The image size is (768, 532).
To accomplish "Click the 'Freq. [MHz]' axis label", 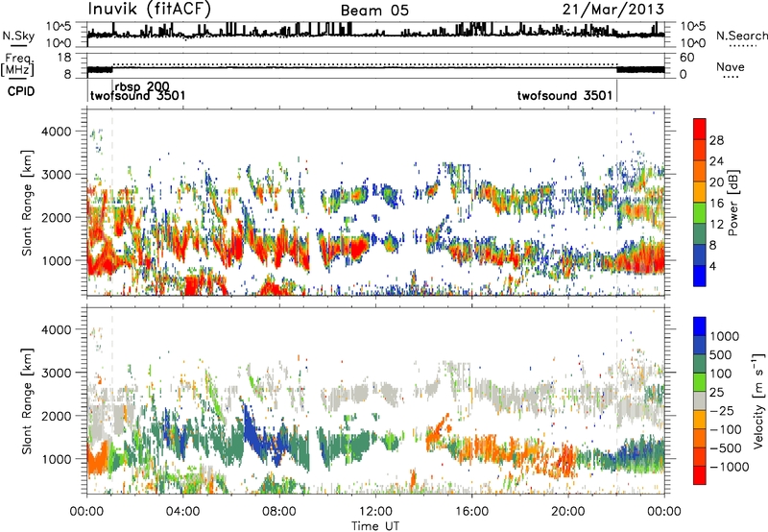I will click(18, 65).
